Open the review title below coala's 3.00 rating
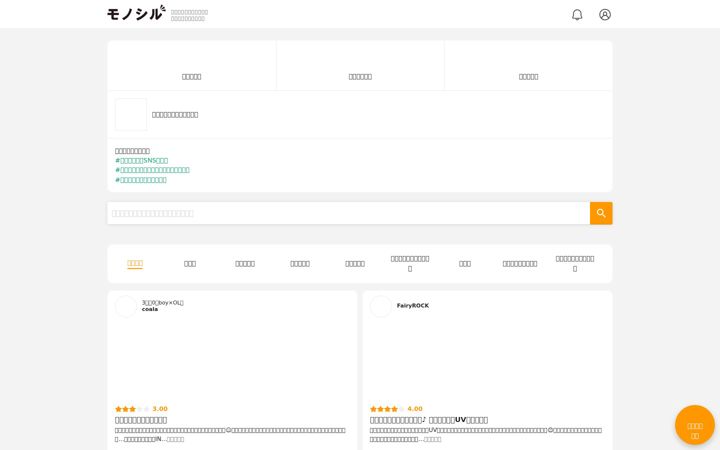Screen dimensions: 720x450 tap(141, 420)
